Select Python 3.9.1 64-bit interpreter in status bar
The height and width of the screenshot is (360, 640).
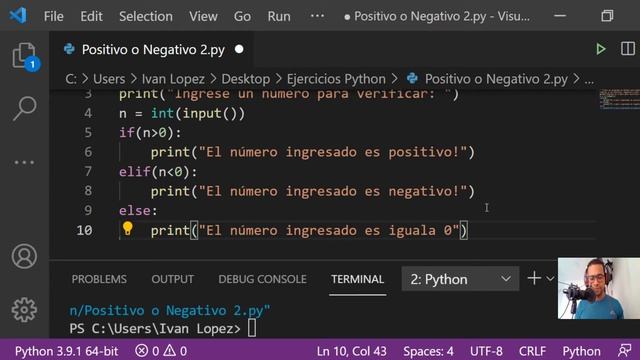tap(67, 351)
